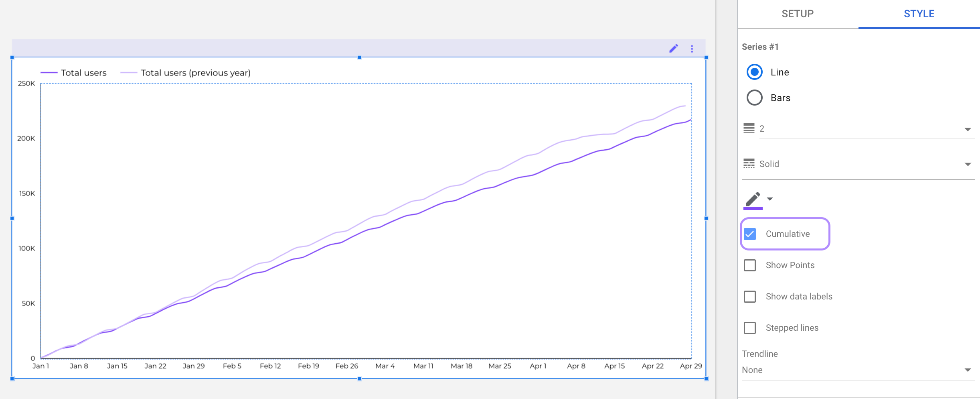
Task: Uncheck the Cumulative checkbox
Action: click(750, 234)
